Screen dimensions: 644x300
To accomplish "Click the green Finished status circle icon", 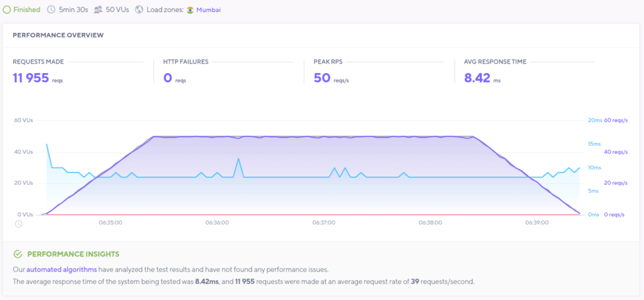I will 7,10.
